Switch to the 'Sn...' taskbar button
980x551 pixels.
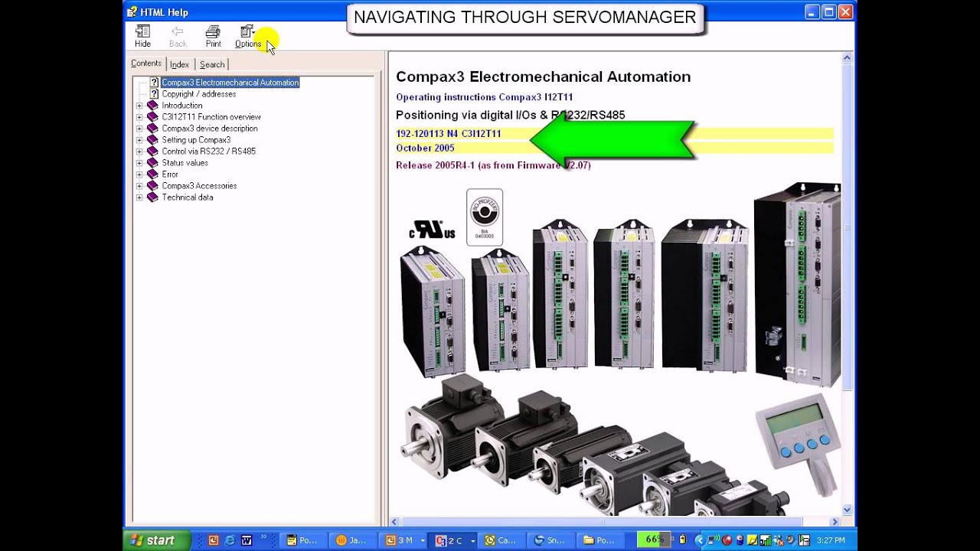click(551, 540)
